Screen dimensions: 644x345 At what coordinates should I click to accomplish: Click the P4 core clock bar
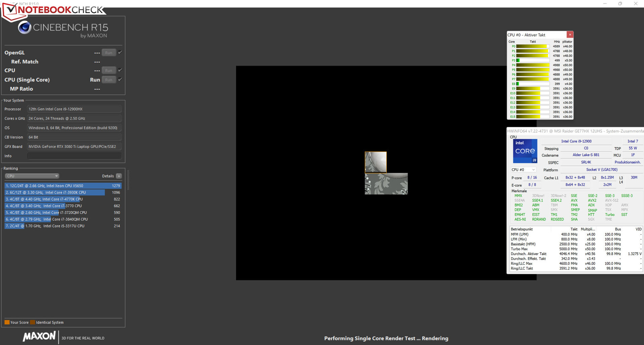point(532,65)
